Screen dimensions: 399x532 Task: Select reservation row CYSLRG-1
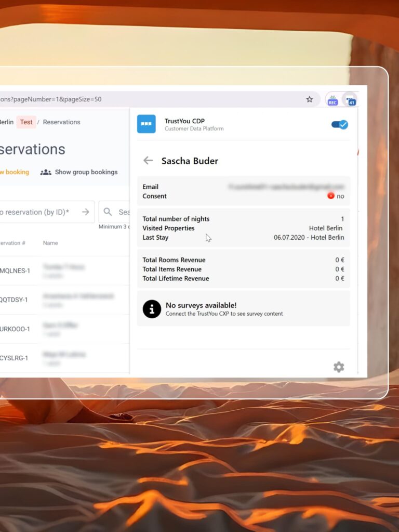(64, 358)
